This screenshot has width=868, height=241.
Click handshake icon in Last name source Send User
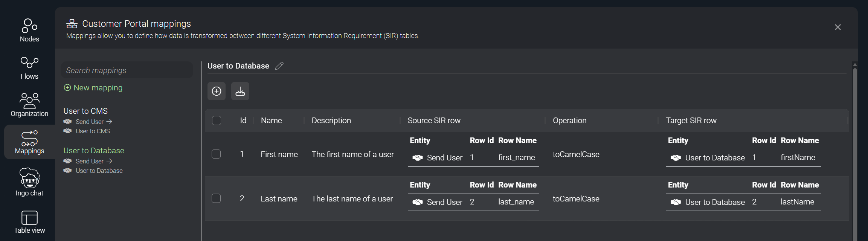(x=418, y=202)
